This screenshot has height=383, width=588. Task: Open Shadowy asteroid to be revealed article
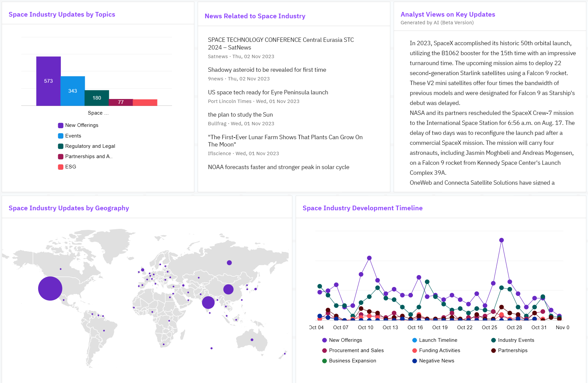[267, 70]
